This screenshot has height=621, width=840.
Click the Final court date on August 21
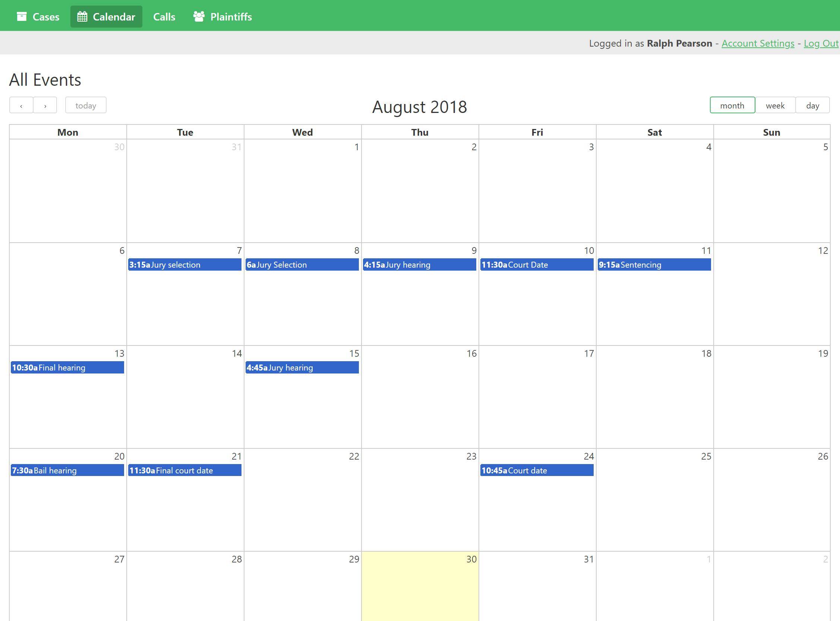184,470
